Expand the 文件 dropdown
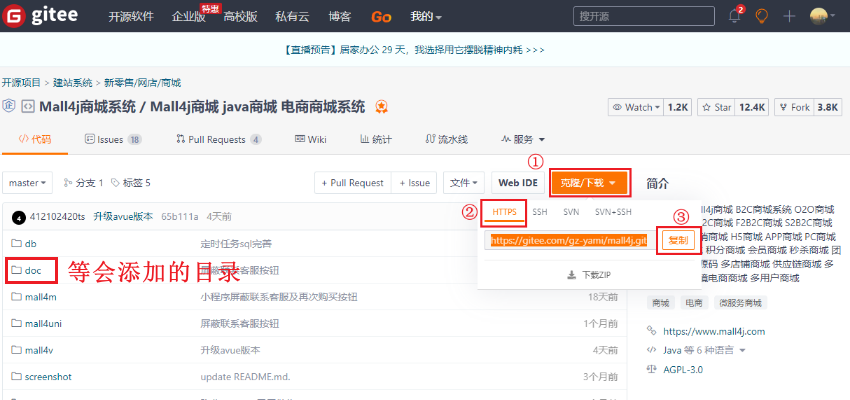850x400 pixels. [x=463, y=183]
